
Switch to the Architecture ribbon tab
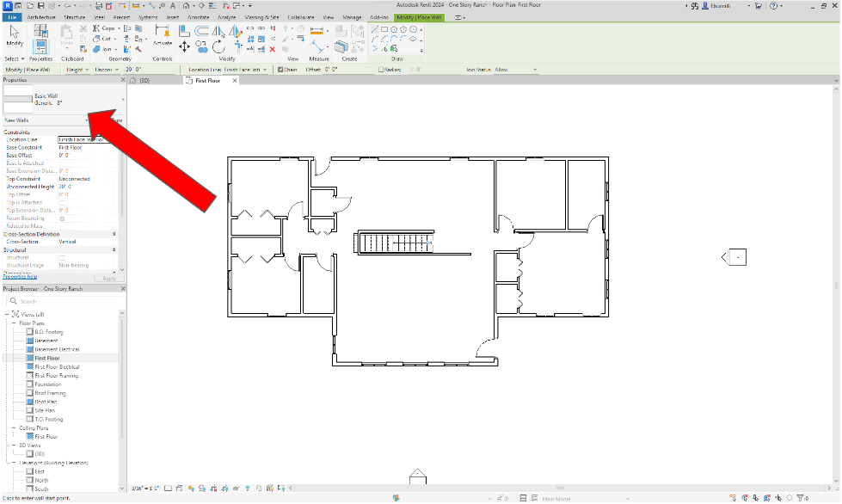[41, 16]
